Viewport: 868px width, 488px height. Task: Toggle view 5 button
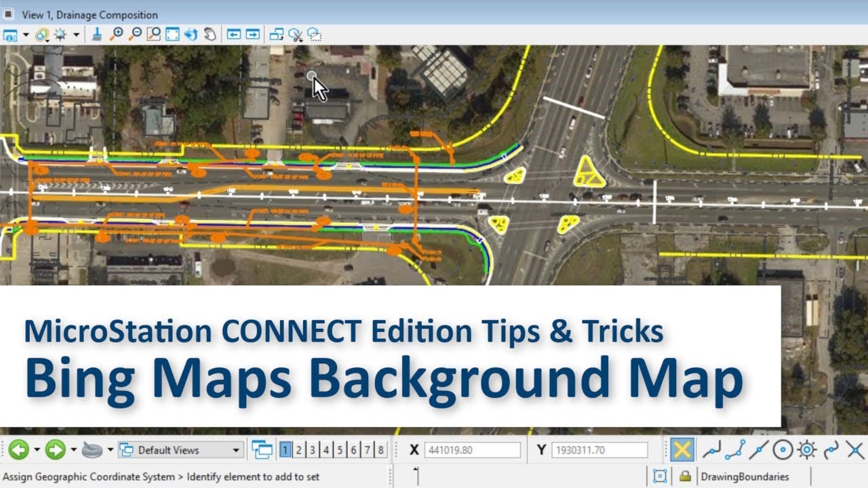point(340,450)
